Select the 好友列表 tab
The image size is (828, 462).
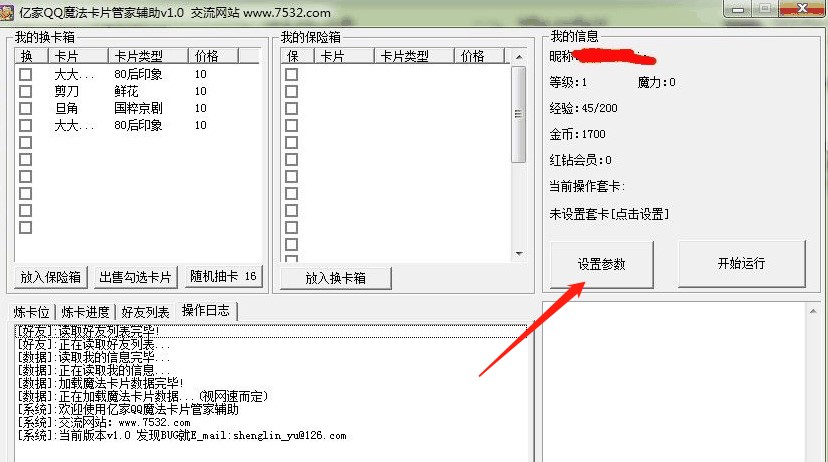click(x=145, y=312)
